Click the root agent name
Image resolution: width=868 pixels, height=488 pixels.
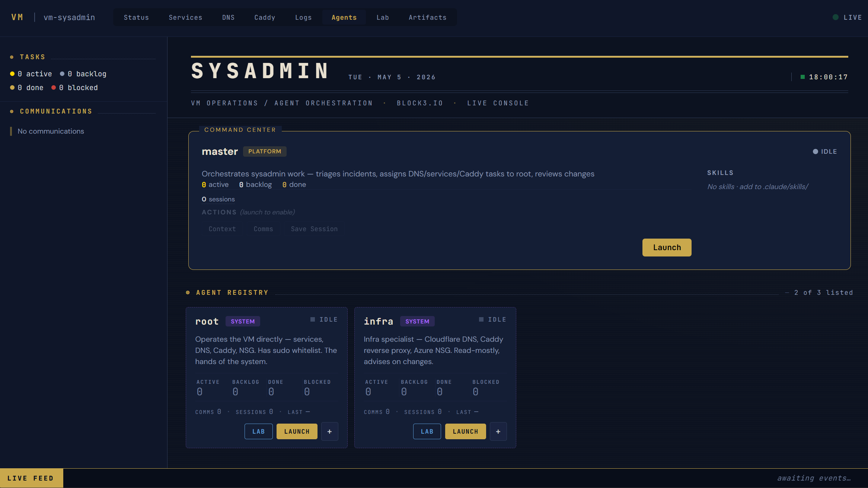pos(207,321)
